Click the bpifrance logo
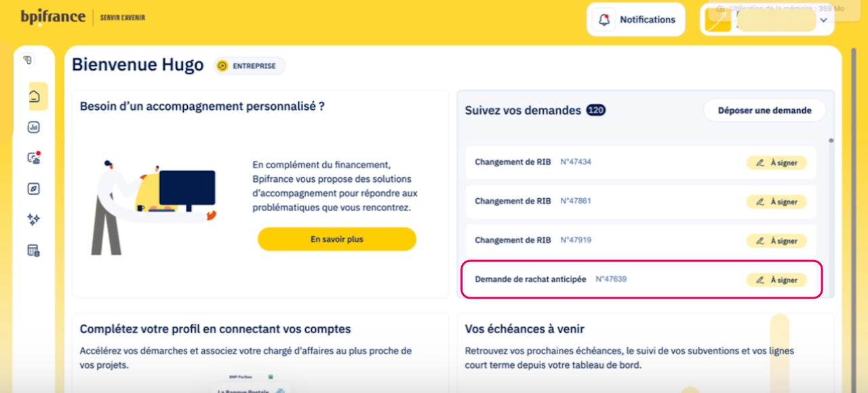This screenshot has height=393, width=868. 53,17
